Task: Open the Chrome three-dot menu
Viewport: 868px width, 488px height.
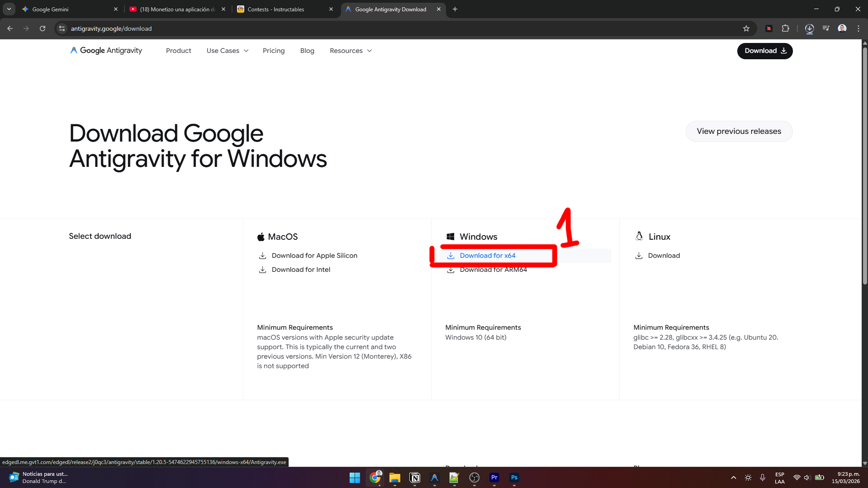Action: [x=859, y=28]
